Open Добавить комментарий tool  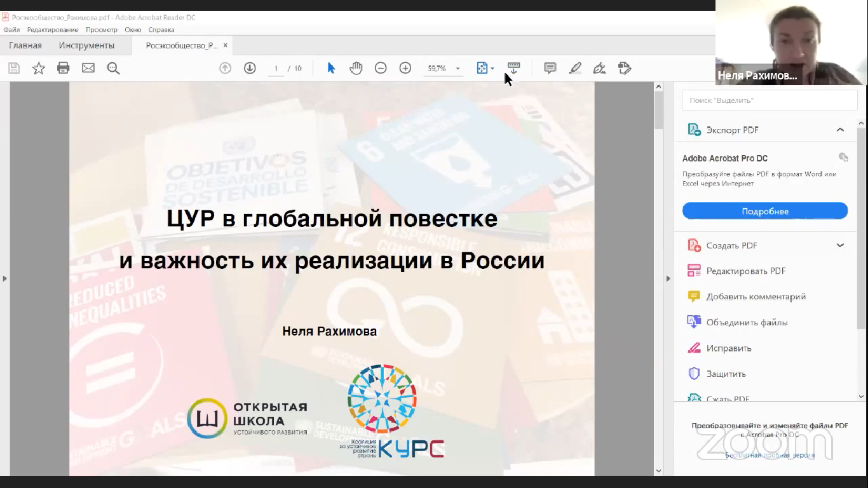(x=756, y=297)
